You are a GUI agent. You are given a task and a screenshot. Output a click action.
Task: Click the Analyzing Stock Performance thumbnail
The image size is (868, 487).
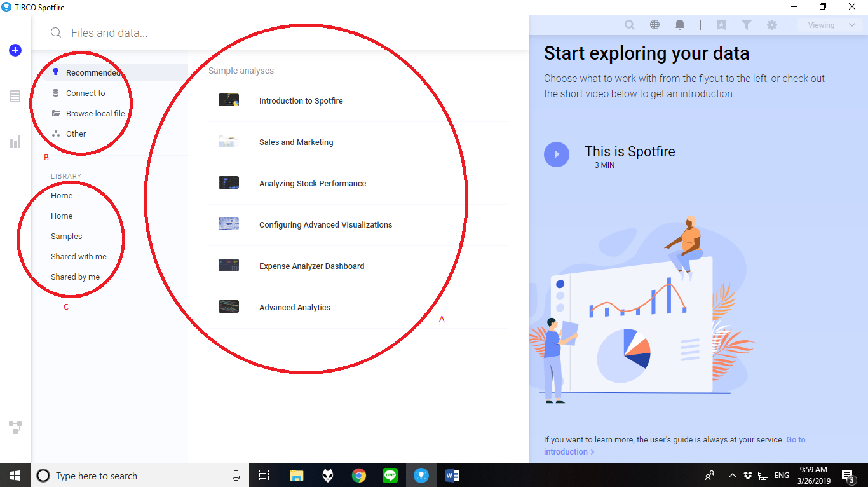[229, 182]
